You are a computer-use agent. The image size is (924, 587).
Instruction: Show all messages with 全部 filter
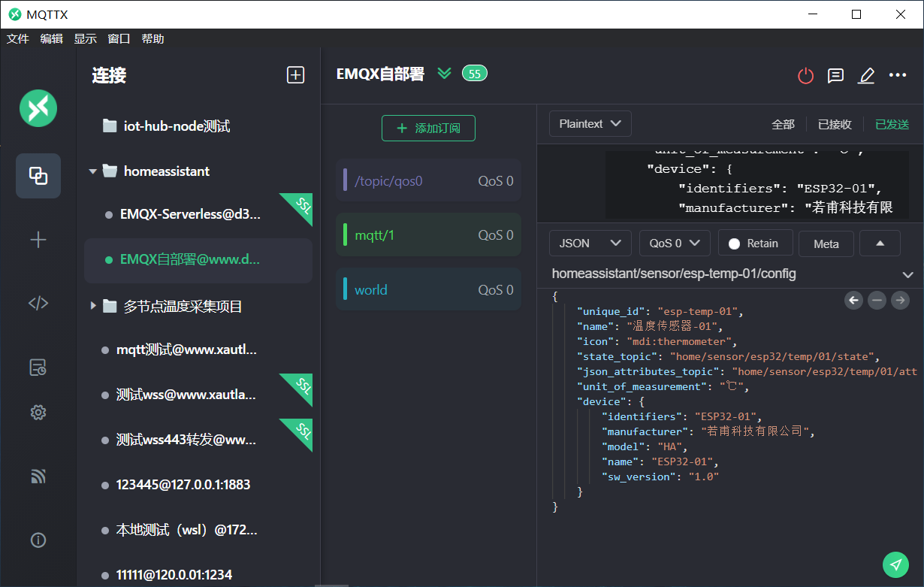(x=783, y=125)
